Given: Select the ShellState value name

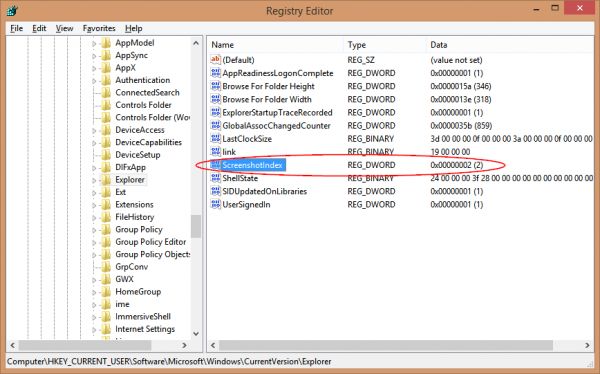Looking at the screenshot, I should [x=240, y=178].
